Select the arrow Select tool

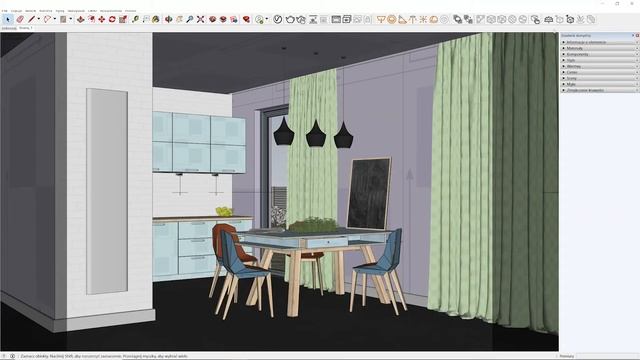[x=8, y=19]
